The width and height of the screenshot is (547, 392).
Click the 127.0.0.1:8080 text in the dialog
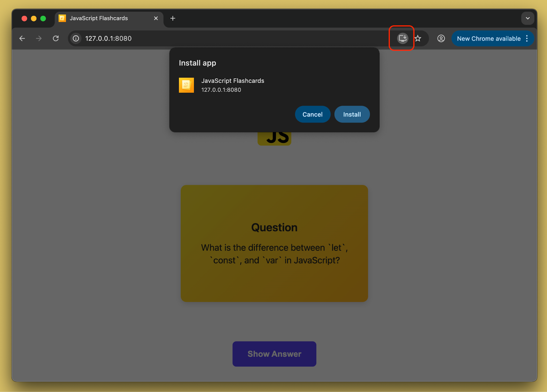tap(221, 90)
